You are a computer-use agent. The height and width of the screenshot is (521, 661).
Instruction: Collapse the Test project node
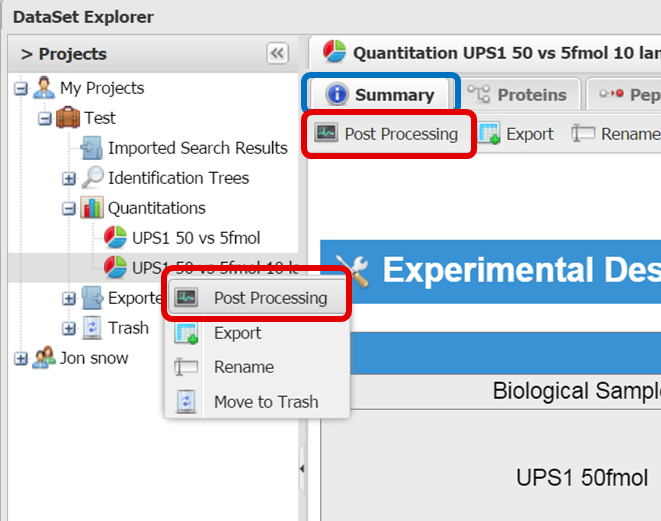point(45,119)
